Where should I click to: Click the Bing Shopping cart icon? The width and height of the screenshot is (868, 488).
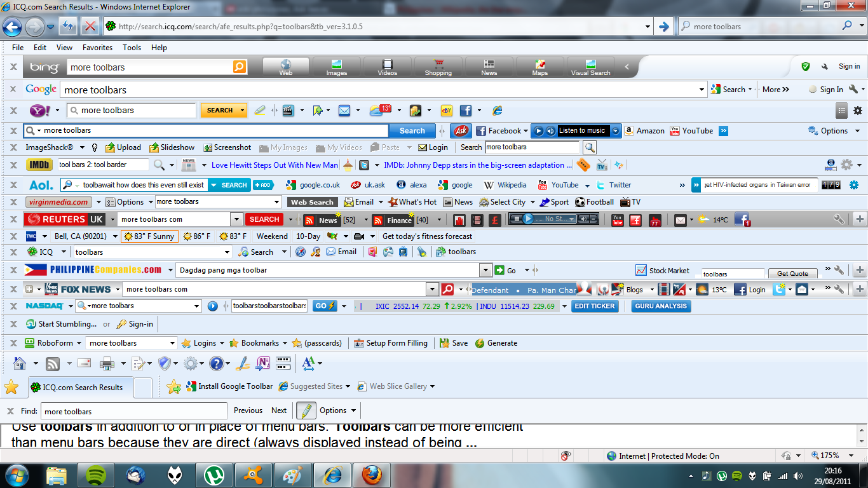click(438, 64)
